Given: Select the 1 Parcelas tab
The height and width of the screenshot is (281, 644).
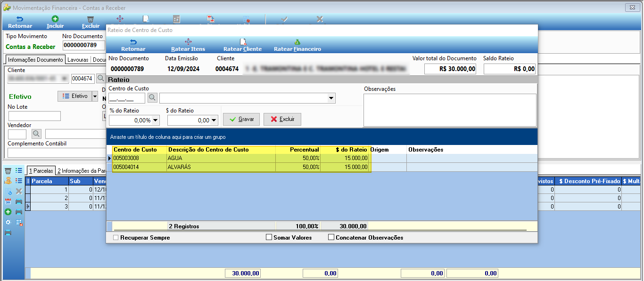Looking at the screenshot, I should pos(41,171).
